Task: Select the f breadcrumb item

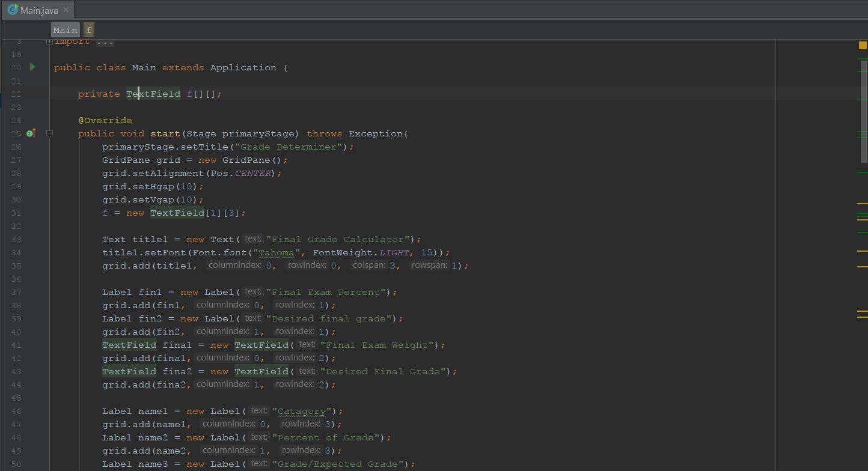Action: coord(88,30)
